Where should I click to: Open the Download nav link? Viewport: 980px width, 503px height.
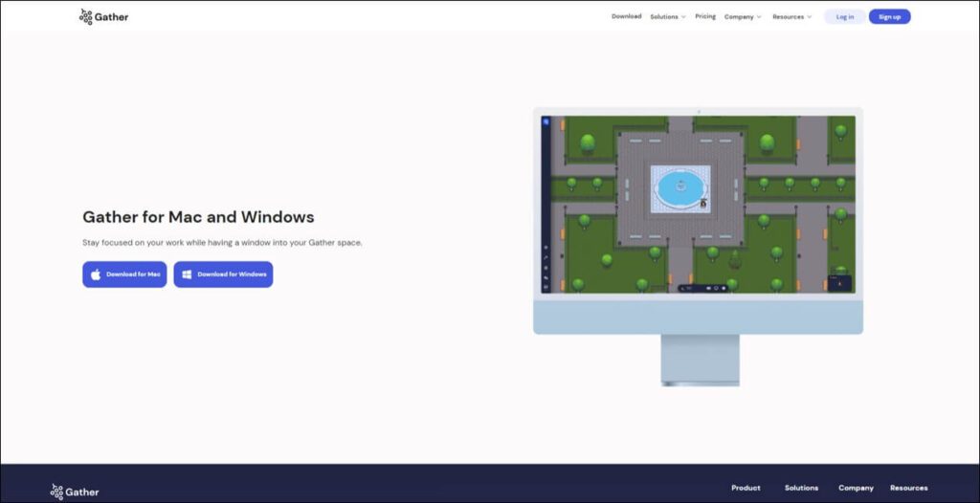coord(626,16)
